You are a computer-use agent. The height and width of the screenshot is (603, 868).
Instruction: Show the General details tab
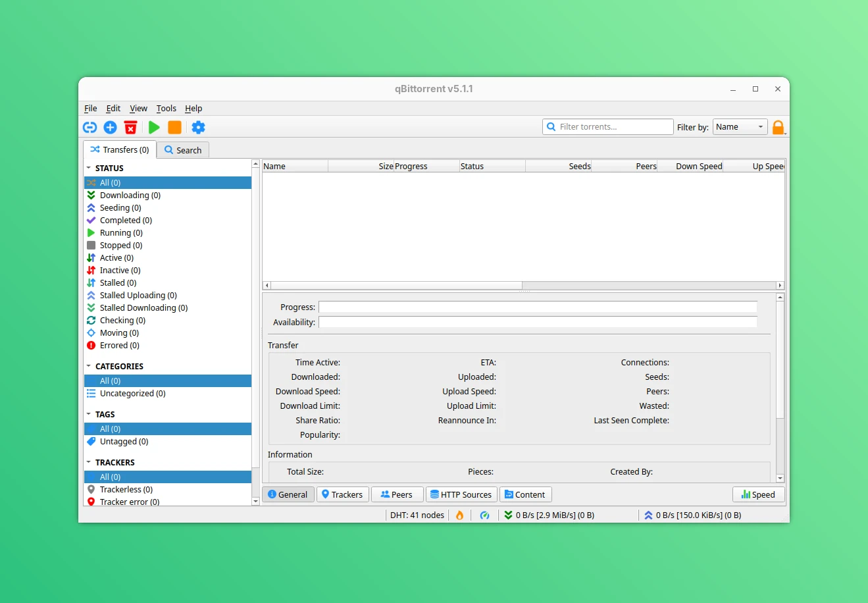[x=288, y=494]
